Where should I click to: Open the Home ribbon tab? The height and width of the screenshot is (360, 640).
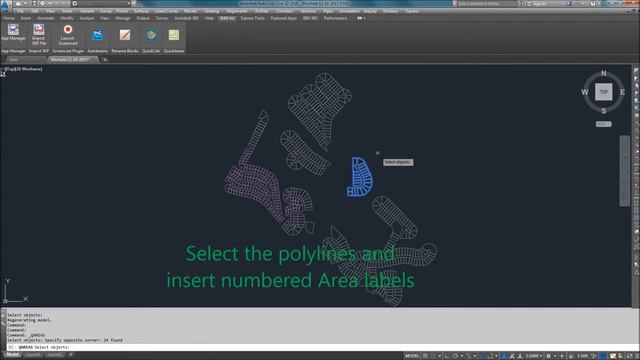[x=9, y=18]
